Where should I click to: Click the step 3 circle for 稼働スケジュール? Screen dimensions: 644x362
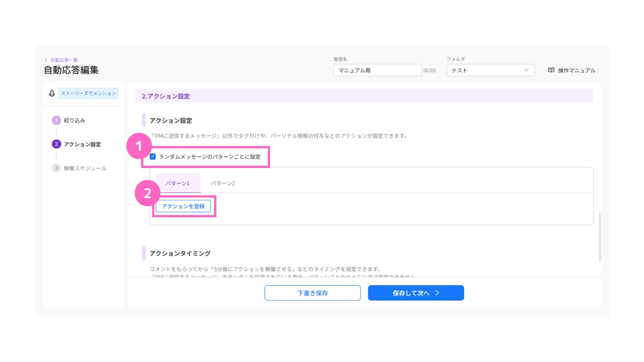(x=56, y=168)
